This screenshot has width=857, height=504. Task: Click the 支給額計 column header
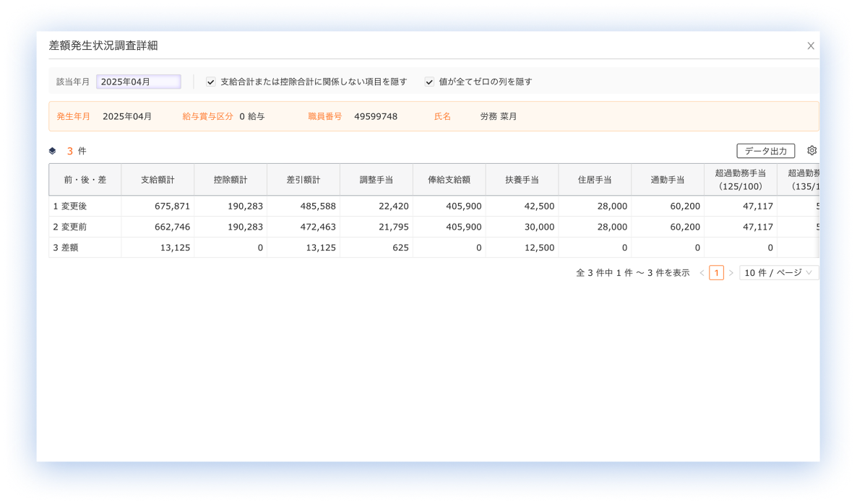158,180
